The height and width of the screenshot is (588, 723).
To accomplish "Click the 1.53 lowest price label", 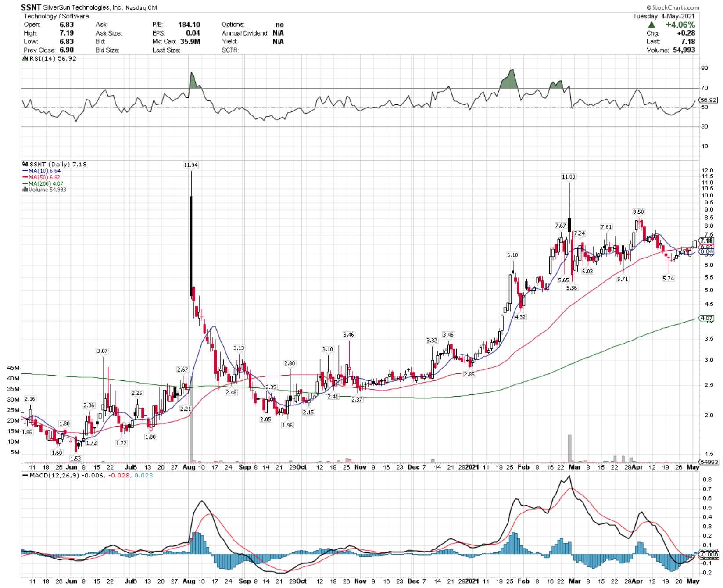I will click(x=75, y=459).
